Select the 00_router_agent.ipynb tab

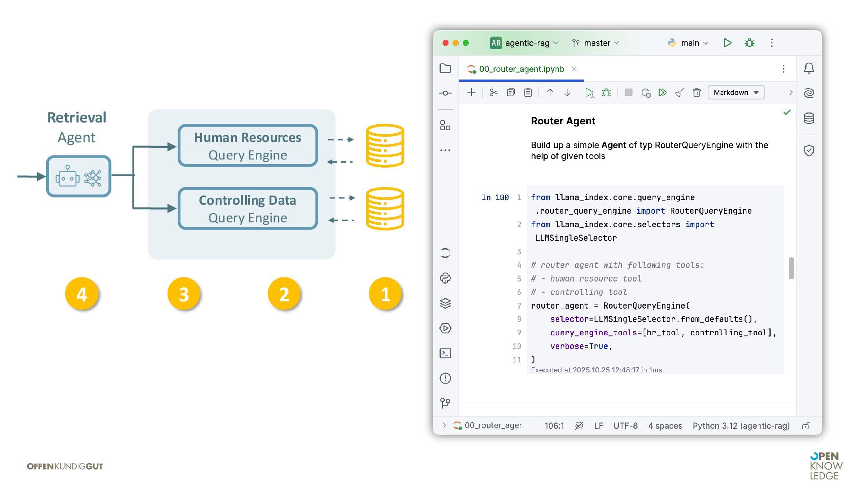[x=521, y=69]
